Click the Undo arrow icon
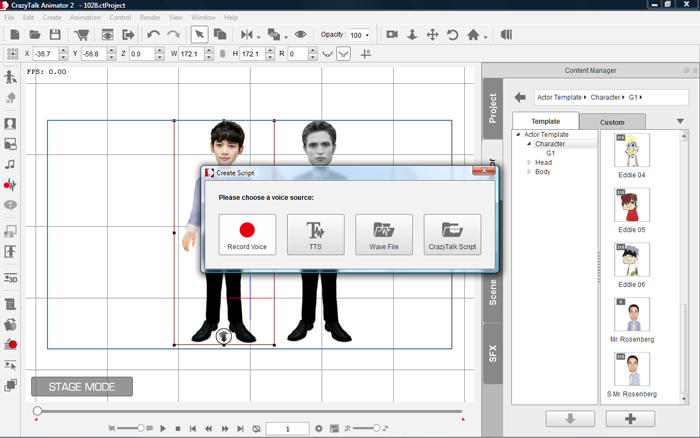The height and width of the screenshot is (438, 700). [153, 35]
